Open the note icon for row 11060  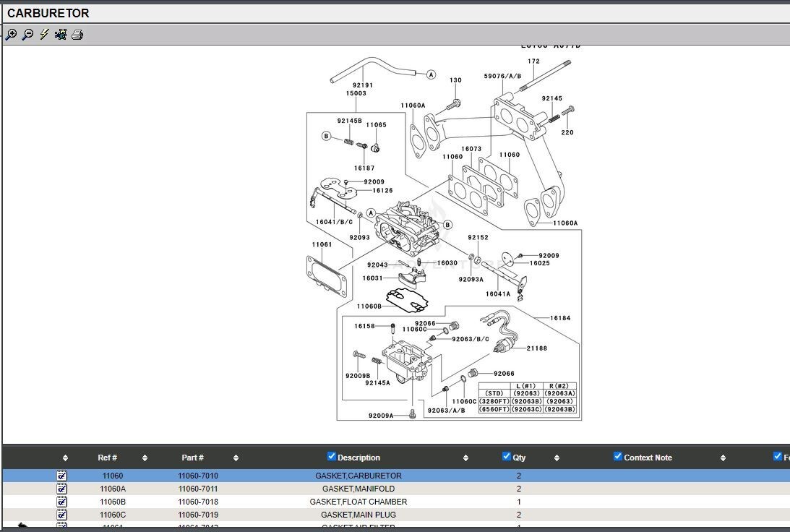61,476
